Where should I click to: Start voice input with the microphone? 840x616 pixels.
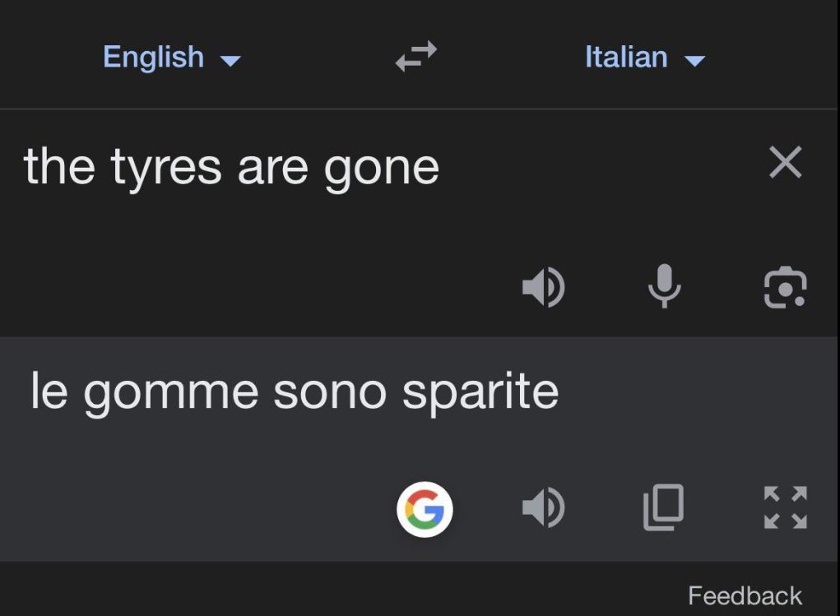tap(664, 286)
